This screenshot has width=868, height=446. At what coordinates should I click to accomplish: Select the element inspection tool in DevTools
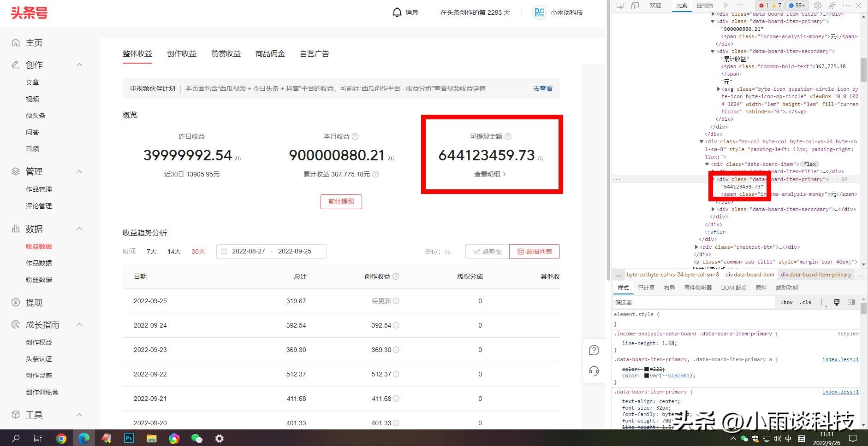(620, 6)
